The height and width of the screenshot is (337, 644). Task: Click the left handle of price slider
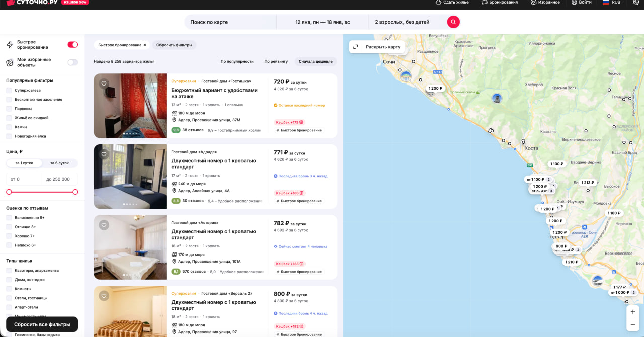pyautogui.click(x=9, y=192)
